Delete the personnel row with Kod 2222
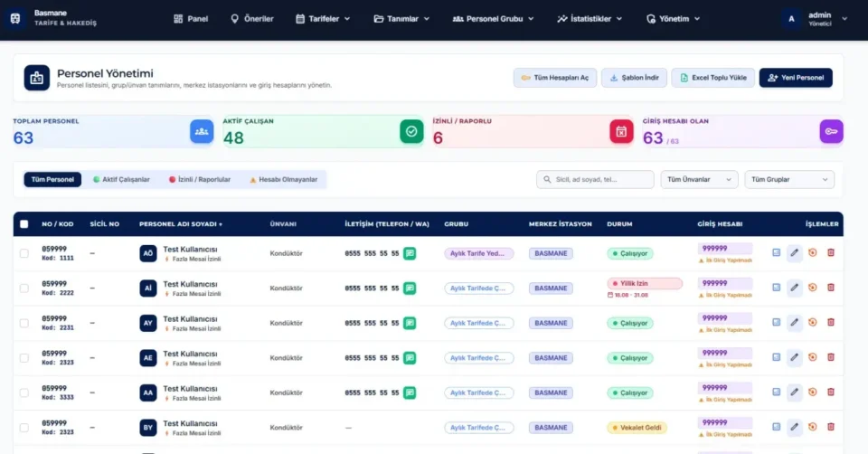Viewport: 868px width, 454px height. [831, 288]
